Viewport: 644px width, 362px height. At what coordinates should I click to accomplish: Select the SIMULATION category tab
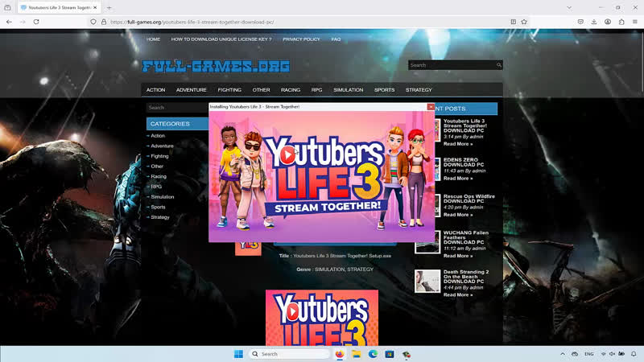[349, 90]
